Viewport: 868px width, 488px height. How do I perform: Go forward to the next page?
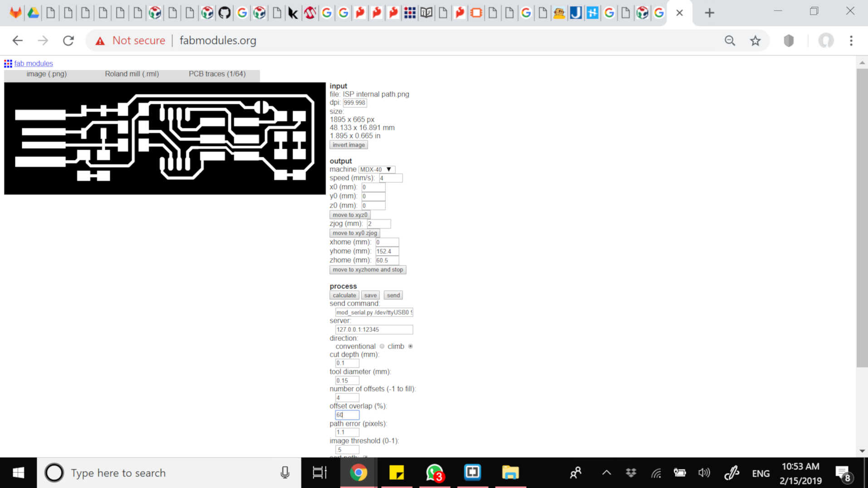43,40
